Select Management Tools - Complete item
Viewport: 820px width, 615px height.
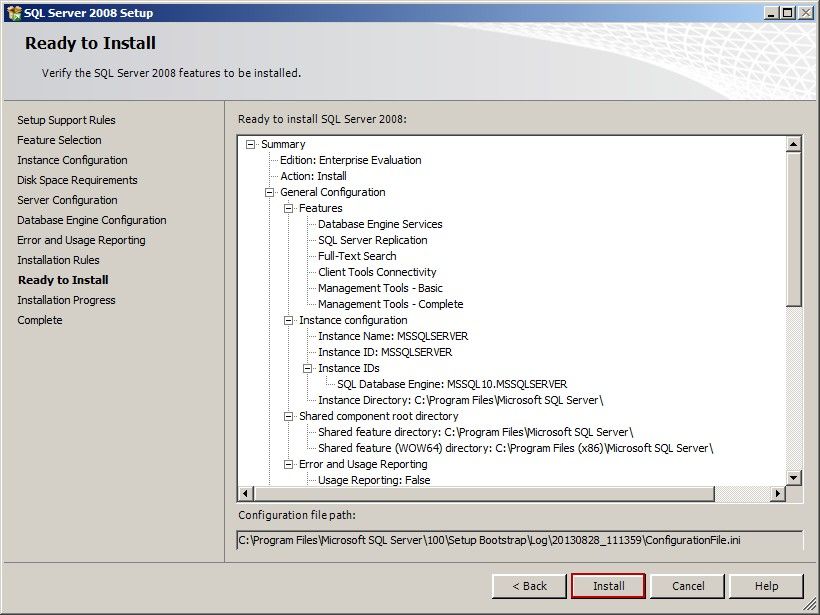click(391, 304)
